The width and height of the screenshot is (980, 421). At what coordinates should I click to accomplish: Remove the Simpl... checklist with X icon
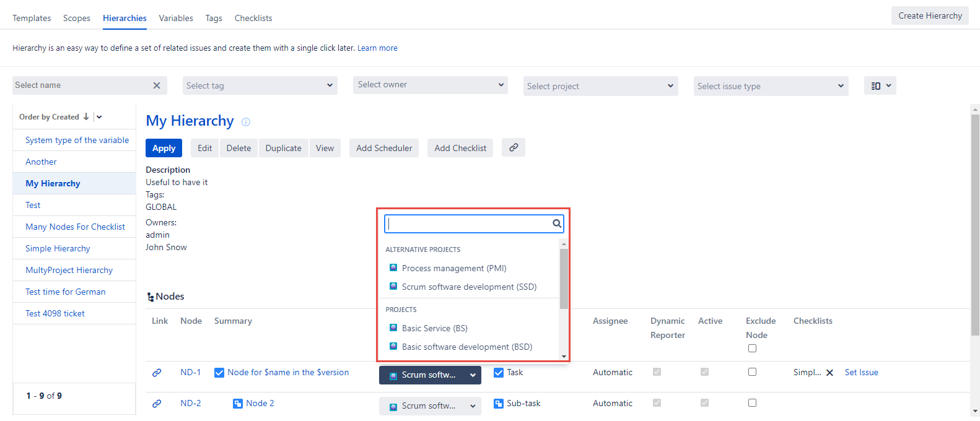tap(829, 373)
